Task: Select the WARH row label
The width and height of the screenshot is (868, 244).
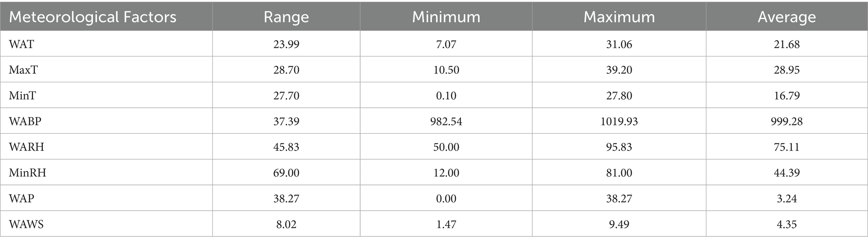Action: (x=26, y=147)
